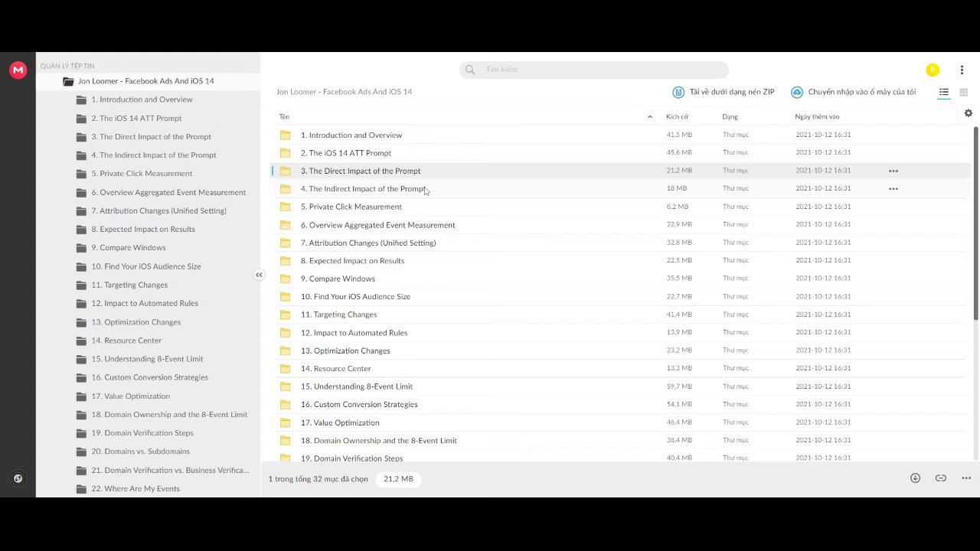The width and height of the screenshot is (980, 551).
Task: Click the search magnifier icon
Action: (470, 70)
